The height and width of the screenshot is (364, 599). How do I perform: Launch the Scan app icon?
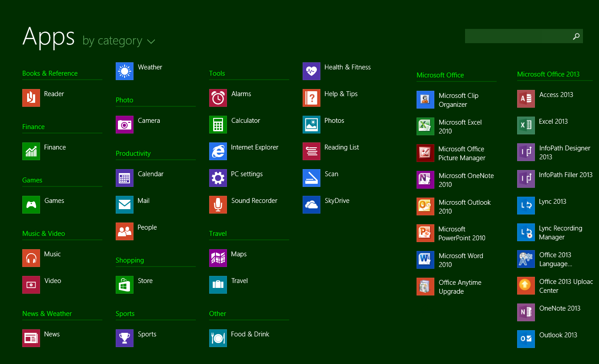point(312,178)
